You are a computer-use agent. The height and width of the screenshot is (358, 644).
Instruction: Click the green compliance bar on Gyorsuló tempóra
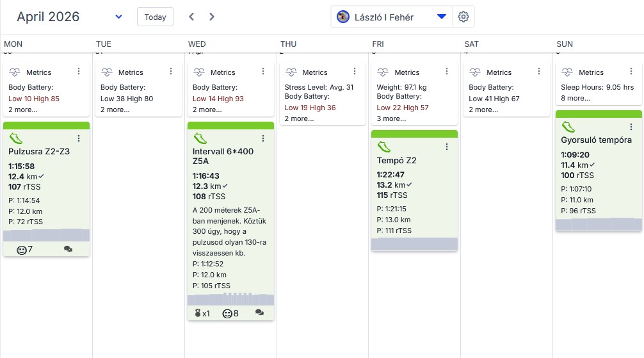coord(599,113)
